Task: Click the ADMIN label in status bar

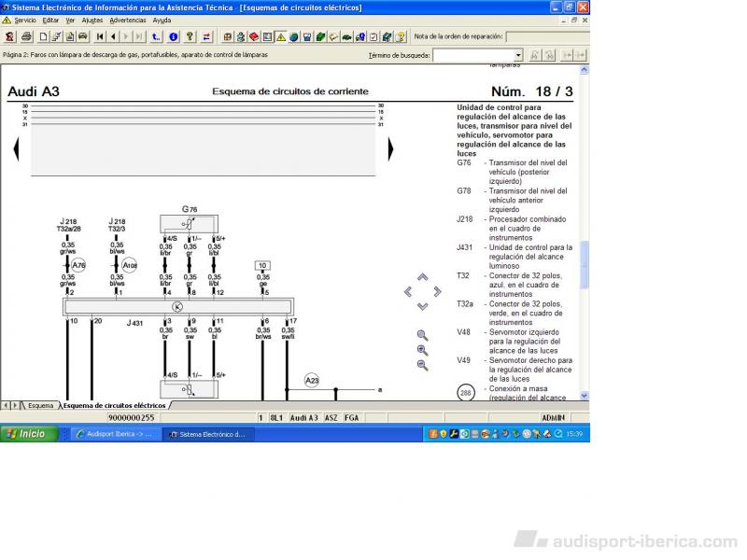Action: pos(553,417)
